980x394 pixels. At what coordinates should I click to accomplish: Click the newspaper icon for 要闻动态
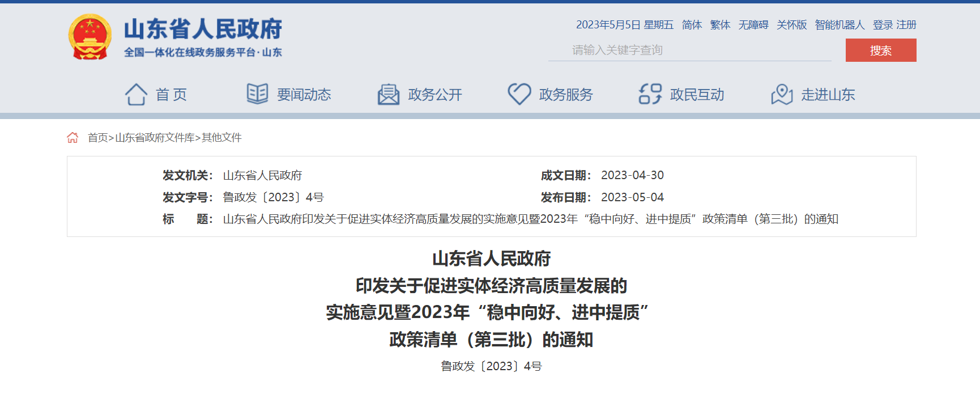[257, 94]
